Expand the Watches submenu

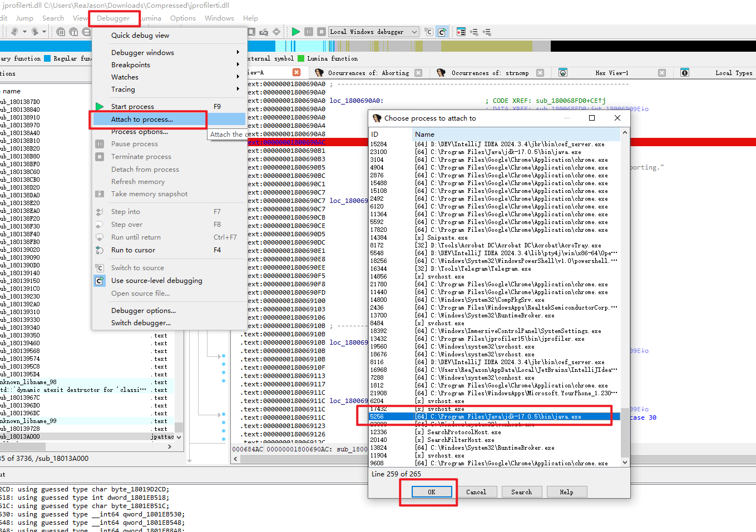[x=169, y=77]
